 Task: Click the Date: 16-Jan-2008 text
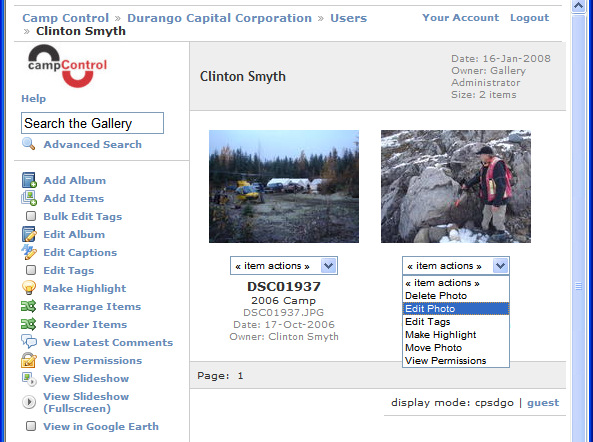point(501,59)
